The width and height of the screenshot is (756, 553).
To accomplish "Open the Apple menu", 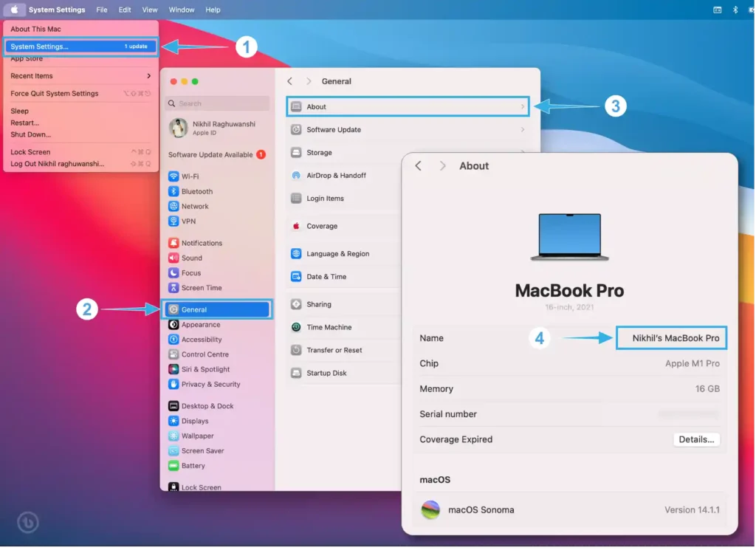I will (x=14, y=10).
